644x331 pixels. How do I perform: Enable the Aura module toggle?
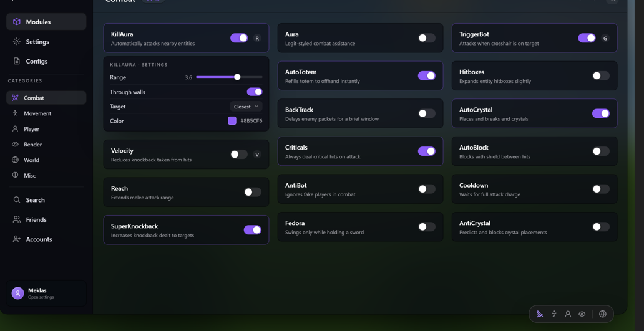click(427, 38)
